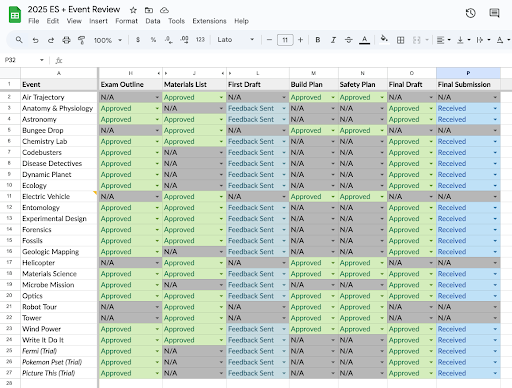
Task: Open the Google Sheets home icon
Action: (15, 15)
